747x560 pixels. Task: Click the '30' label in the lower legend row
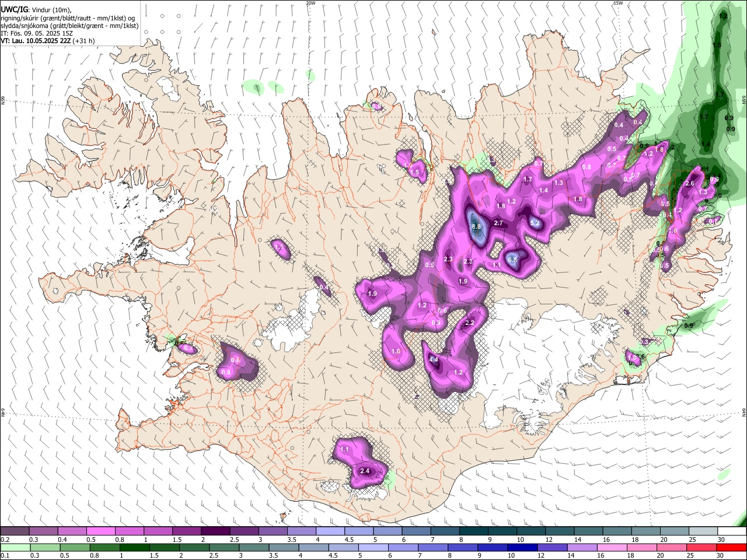[x=719, y=556]
